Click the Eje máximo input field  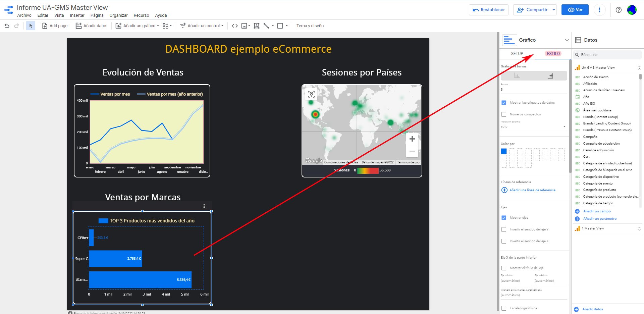pyautogui.click(x=550, y=281)
